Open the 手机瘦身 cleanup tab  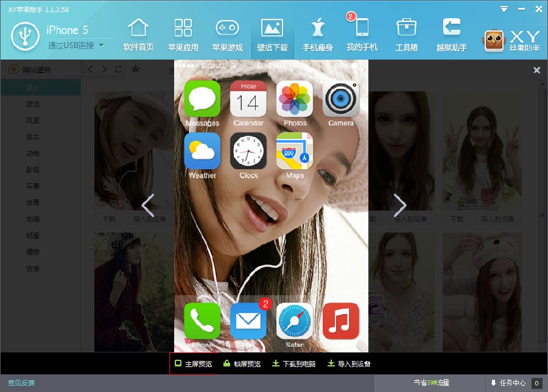point(317,35)
